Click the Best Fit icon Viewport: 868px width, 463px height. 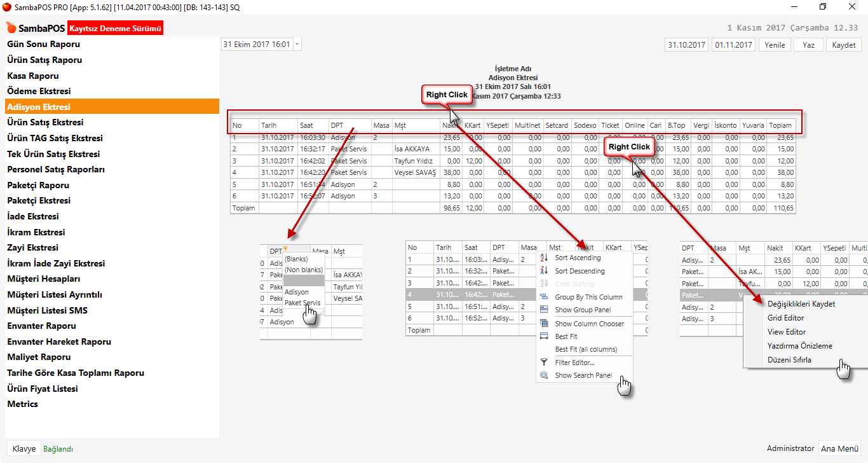tap(543, 336)
